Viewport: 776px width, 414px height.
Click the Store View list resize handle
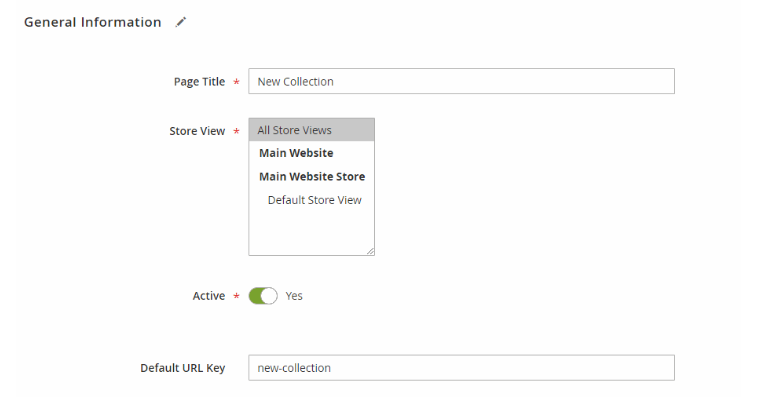pyautogui.click(x=370, y=251)
